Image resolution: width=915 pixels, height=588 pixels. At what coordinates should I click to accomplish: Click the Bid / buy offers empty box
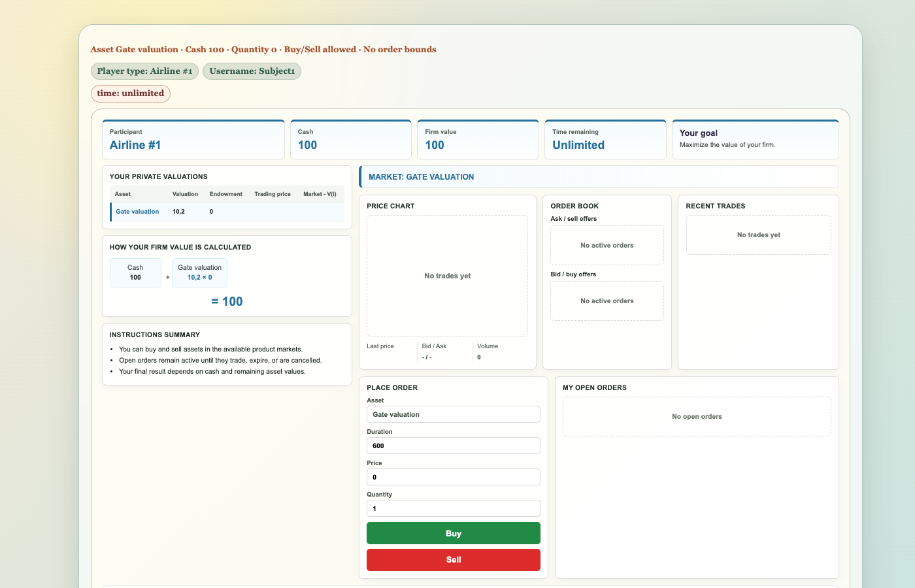coord(607,301)
